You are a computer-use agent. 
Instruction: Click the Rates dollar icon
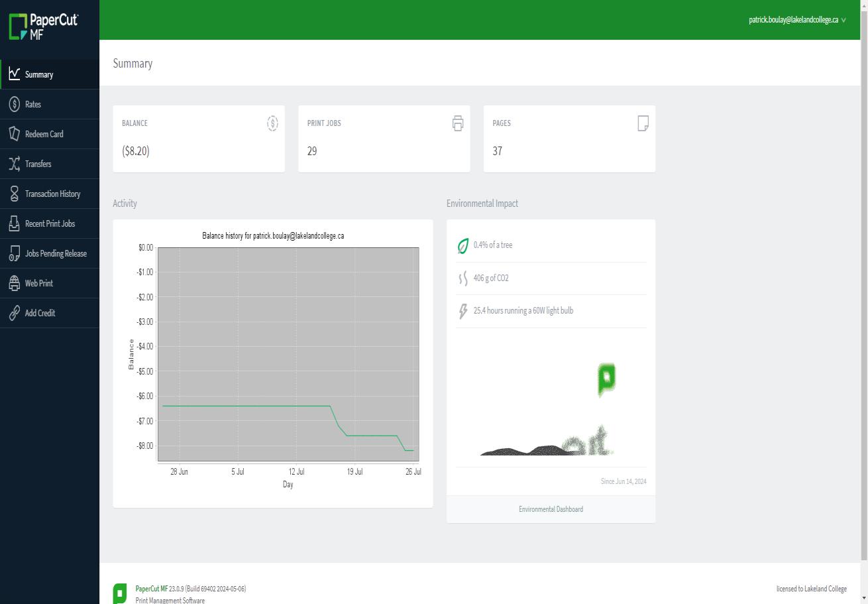tap(14, 104)
